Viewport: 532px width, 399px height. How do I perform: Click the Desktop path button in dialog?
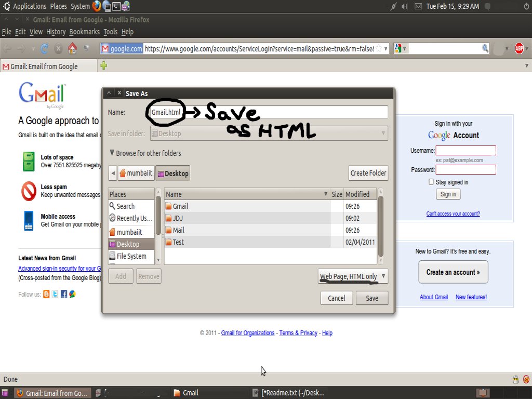(173, 173)
